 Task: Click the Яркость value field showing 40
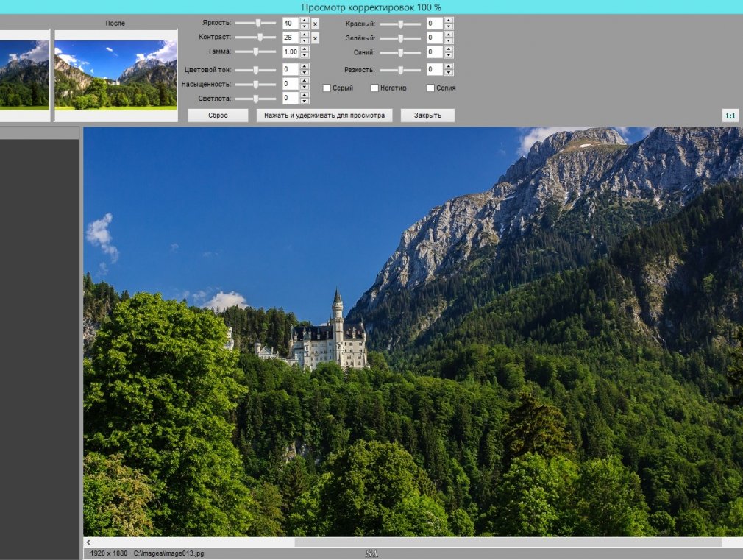point(291,24)
